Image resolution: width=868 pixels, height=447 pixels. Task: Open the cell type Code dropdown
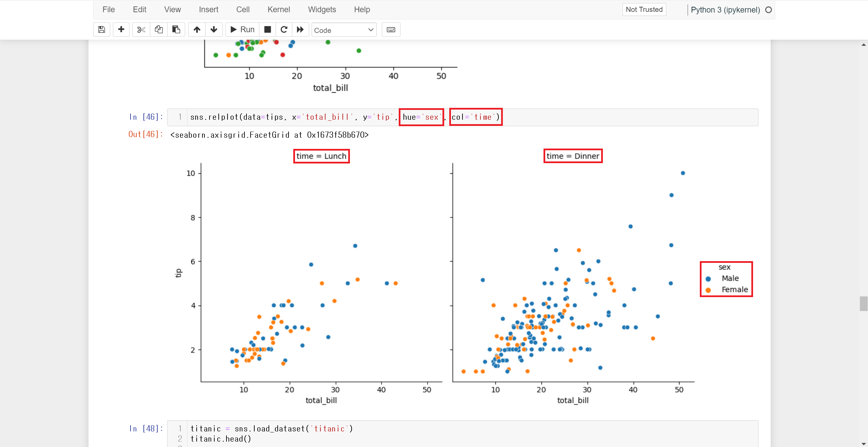[343, 30]
